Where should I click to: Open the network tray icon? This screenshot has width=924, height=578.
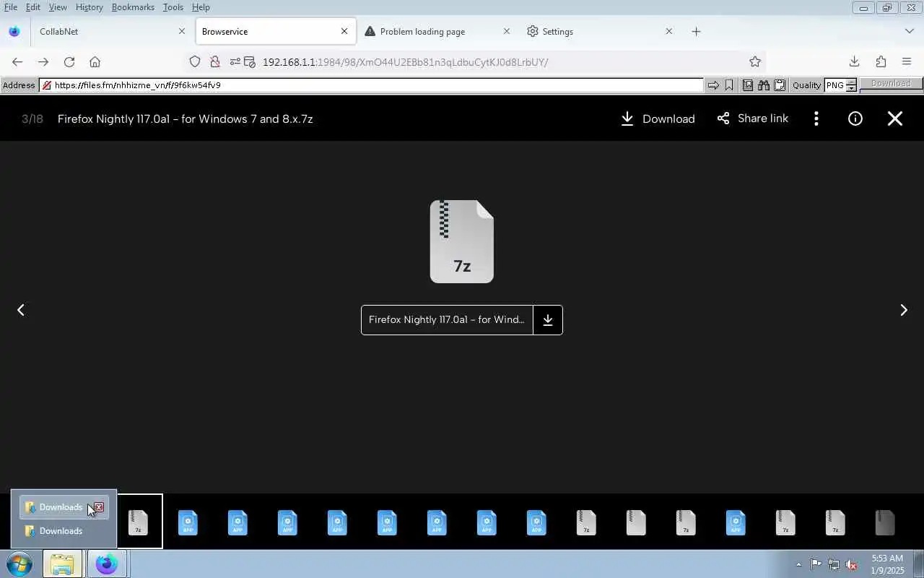pos(834,564)
